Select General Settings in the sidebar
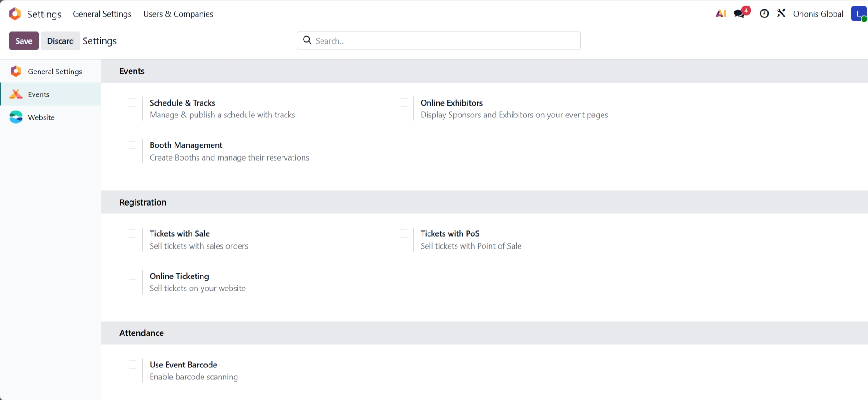Viewport: 868px width, 400px height. click(51, 71)
